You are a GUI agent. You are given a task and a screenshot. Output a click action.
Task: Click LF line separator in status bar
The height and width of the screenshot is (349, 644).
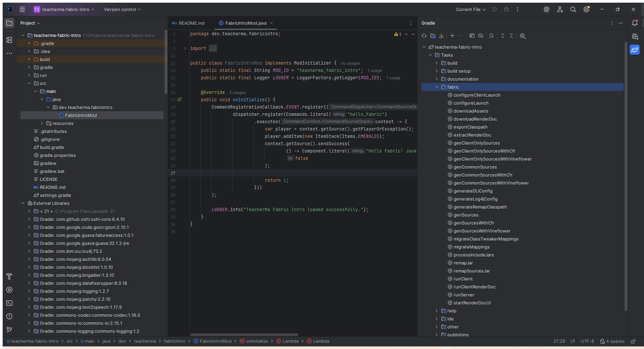[573, 341]
